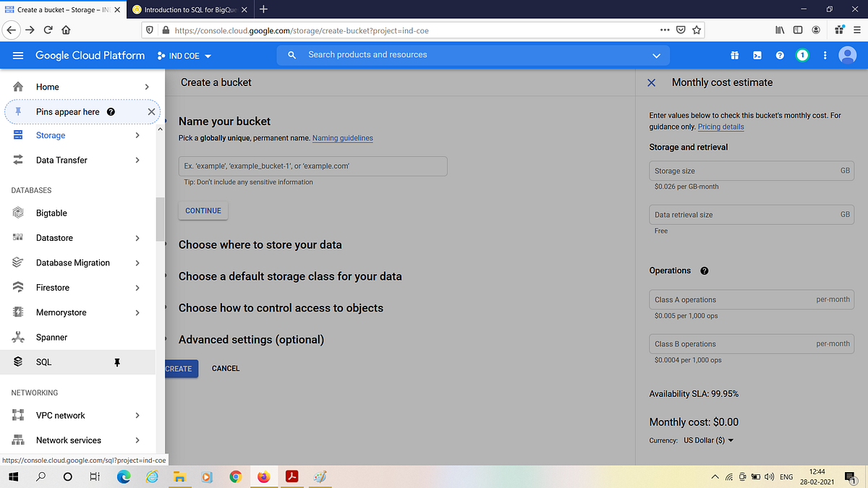This screenshot has height=488, width=868.
Task: Unpin SQL from the sidebar
Action: pos(116,362)
